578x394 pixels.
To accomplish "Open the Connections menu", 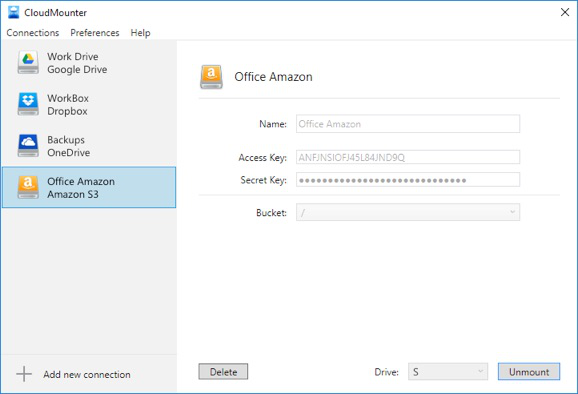I will (33, 33).
